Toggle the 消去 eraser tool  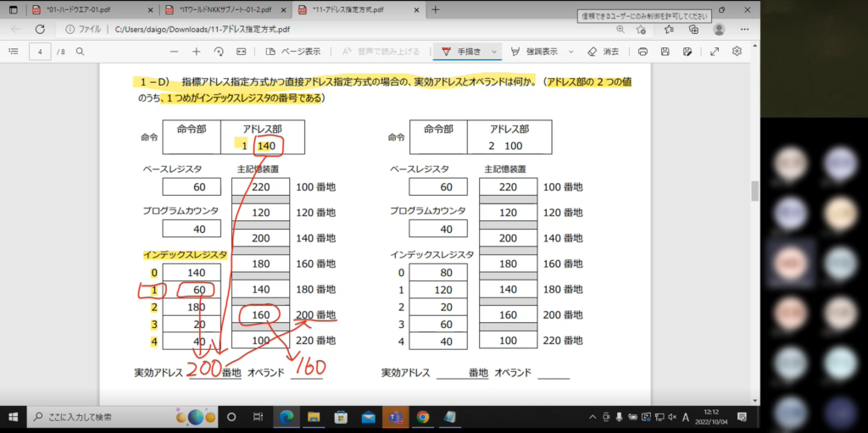coord(603,51)
